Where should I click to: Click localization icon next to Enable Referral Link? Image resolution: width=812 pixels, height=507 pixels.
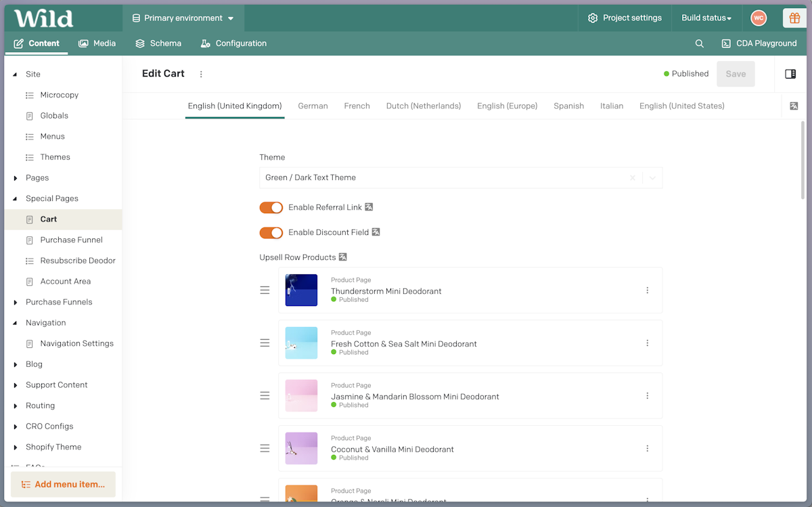369,207
